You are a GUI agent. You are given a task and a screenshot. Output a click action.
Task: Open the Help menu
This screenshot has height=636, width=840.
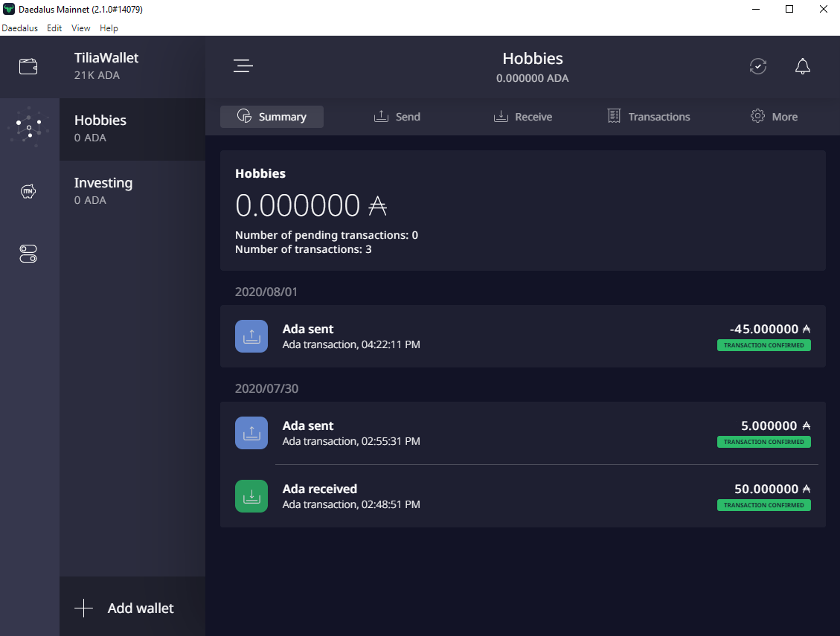(109, 28)
